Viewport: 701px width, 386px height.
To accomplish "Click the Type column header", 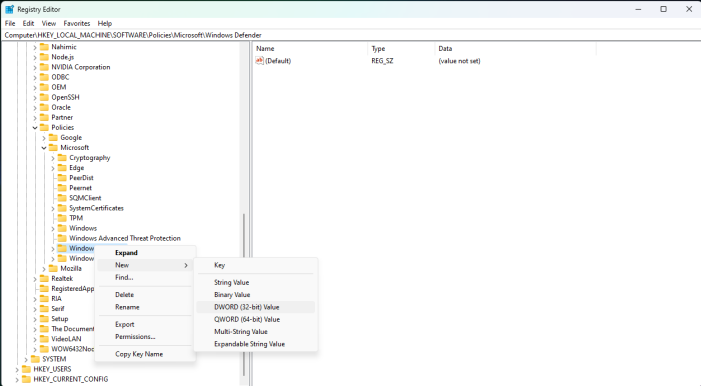I will click(401, 48).
